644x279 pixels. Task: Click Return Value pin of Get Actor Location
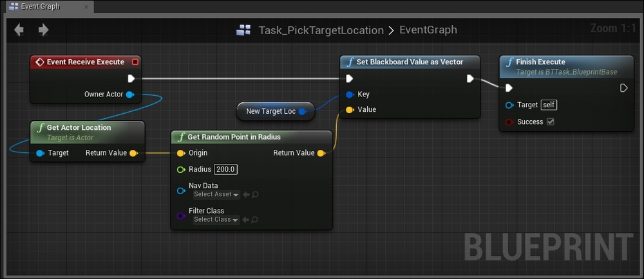(x=133, y=153)
